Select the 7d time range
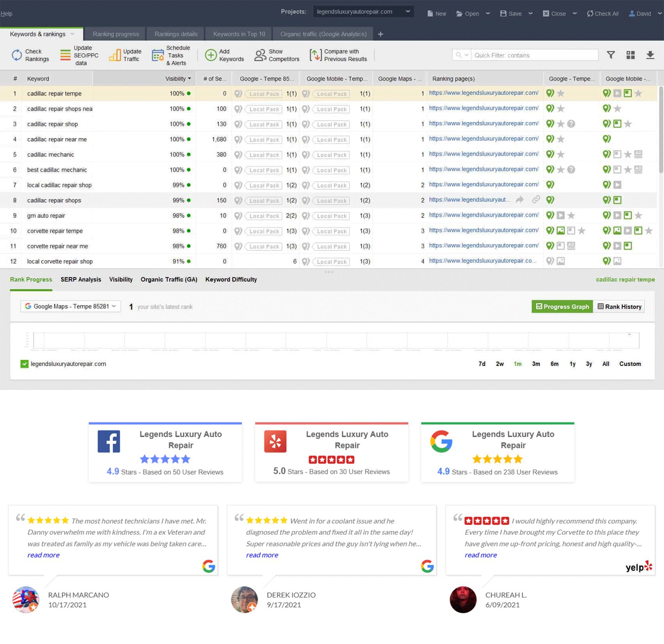 tap(482, 364)
